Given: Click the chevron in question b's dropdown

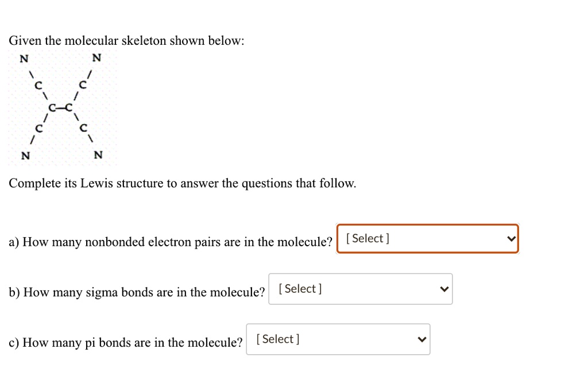Looking at the screenshot, I should click(443, 289).
